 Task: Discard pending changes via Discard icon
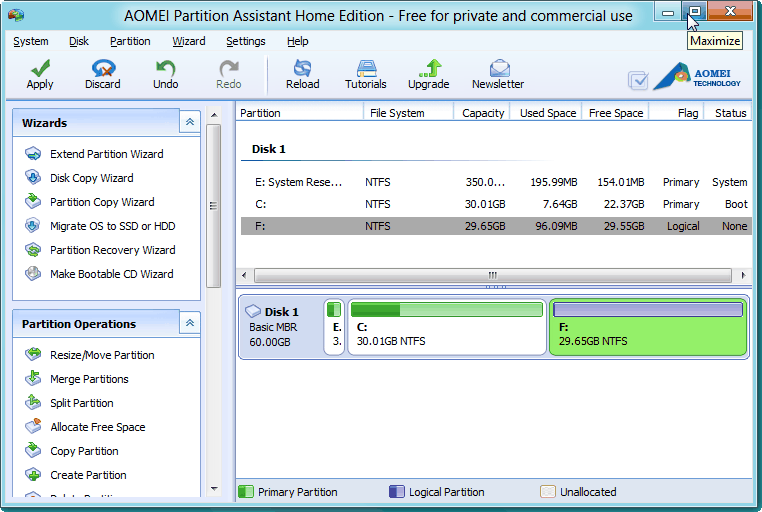103,75
